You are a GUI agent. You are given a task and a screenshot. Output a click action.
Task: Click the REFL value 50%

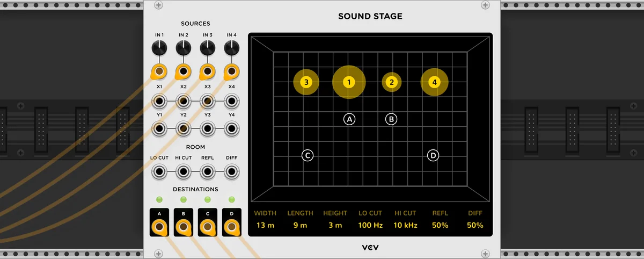440,225
